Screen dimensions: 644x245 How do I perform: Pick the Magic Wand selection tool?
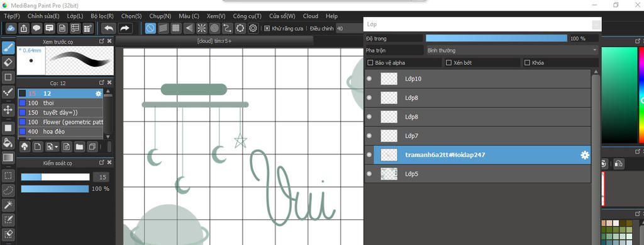[8, 205]
